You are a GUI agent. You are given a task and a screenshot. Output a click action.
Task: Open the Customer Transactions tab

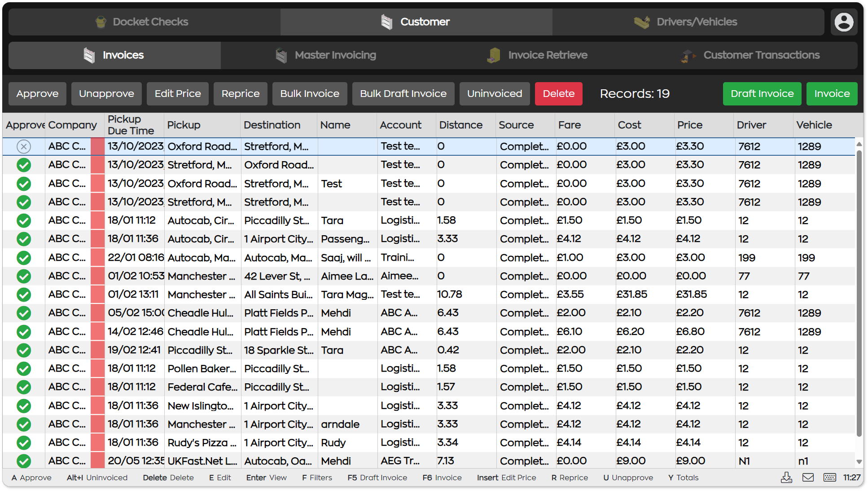(751, 55)
